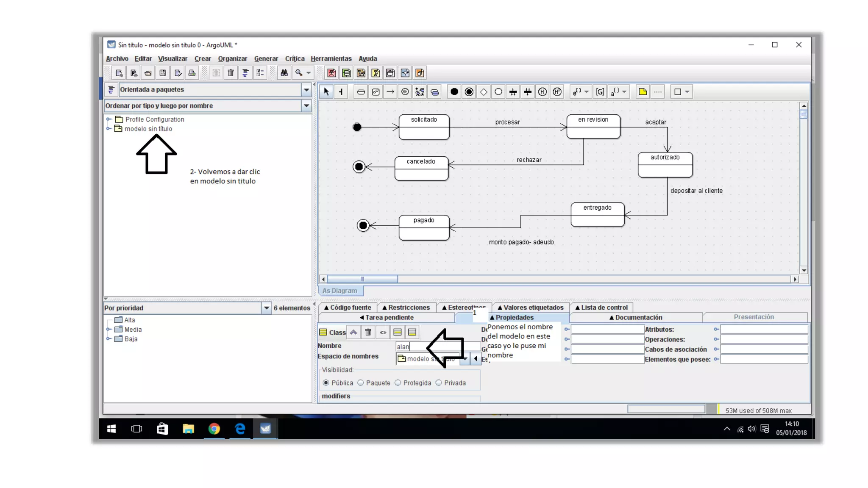Select the initial state black circle tool
Screen dimensions: 868x488
(x=454, y=91)
